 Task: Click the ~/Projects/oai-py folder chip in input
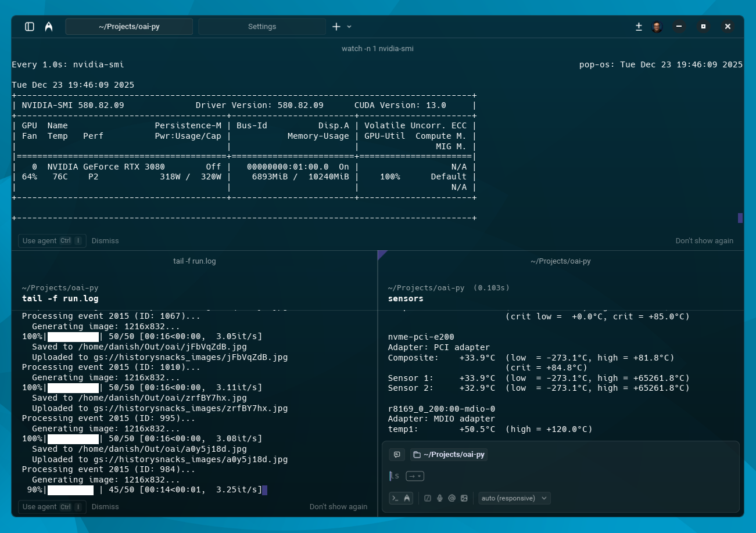tap(449, 455)
